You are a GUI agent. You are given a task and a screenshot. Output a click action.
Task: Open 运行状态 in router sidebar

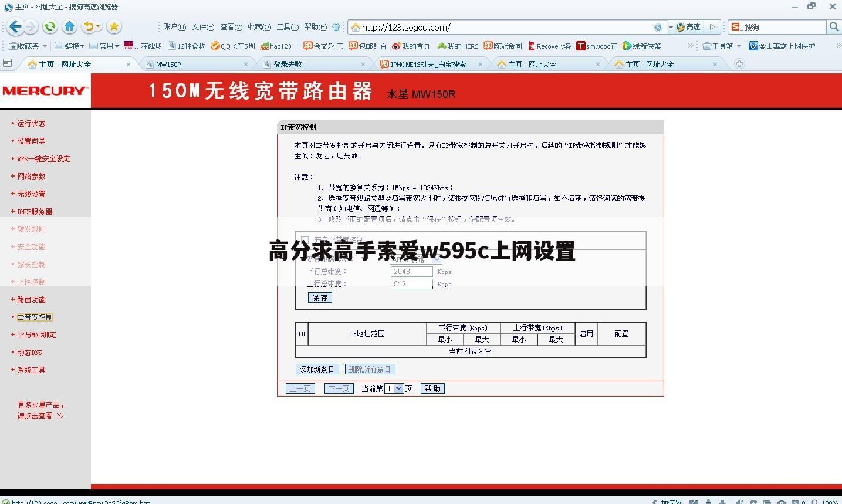31,124
